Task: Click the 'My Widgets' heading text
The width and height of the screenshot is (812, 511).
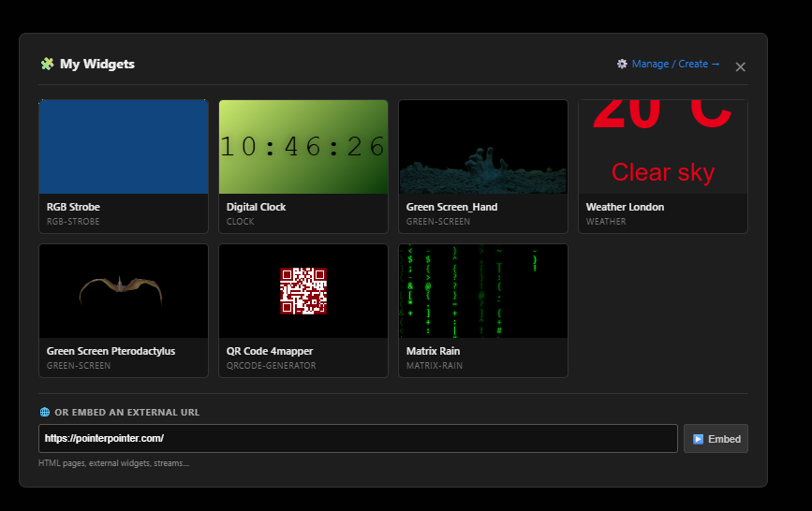Action: [97, 64]
